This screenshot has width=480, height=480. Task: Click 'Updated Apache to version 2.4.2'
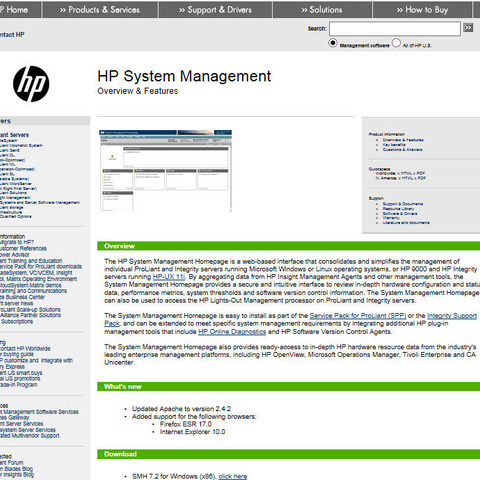[x=181, y=409]
